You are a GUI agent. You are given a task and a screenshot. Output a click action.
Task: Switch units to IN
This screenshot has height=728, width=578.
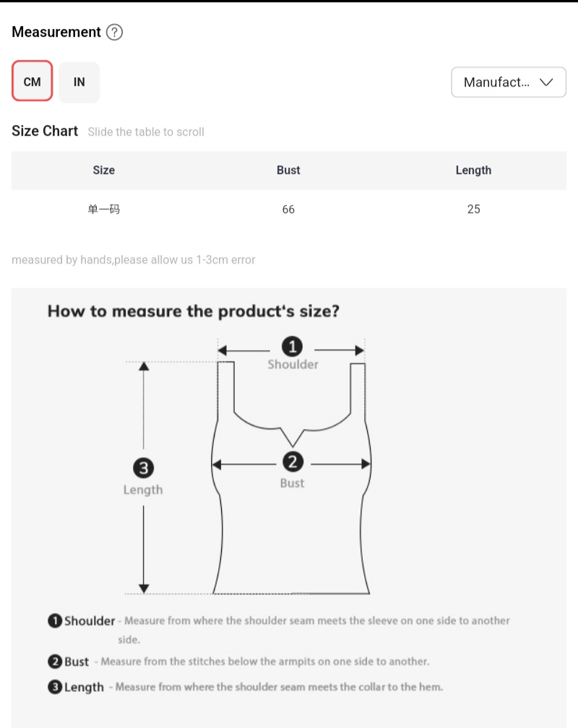(79, 82)
